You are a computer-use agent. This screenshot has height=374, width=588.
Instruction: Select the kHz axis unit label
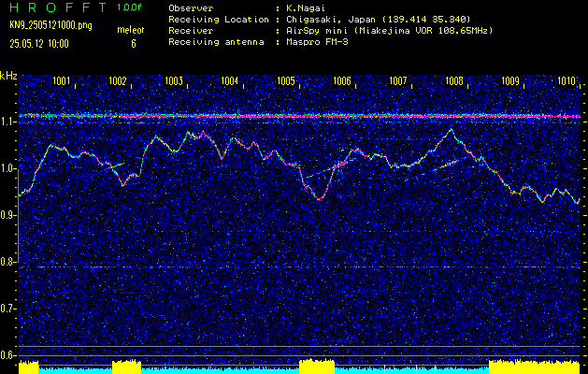coord(8,76)
